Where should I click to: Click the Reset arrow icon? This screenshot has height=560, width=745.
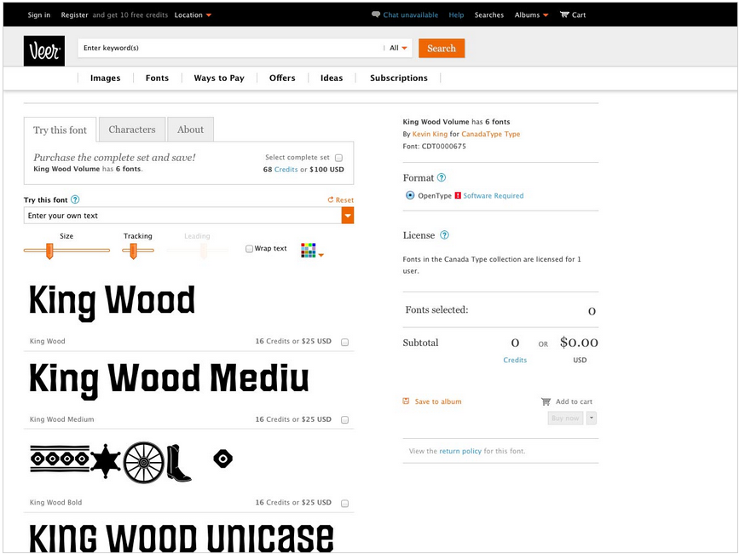pyautogui.click(x=330, y=200)
